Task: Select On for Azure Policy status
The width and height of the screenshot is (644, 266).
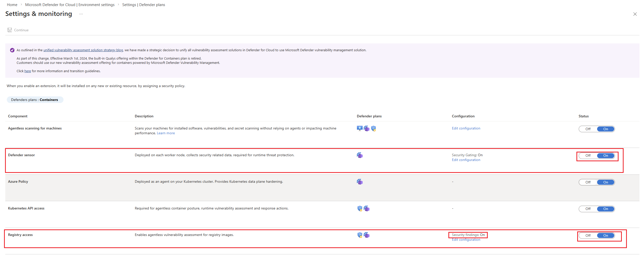Action: coord(606,182)
